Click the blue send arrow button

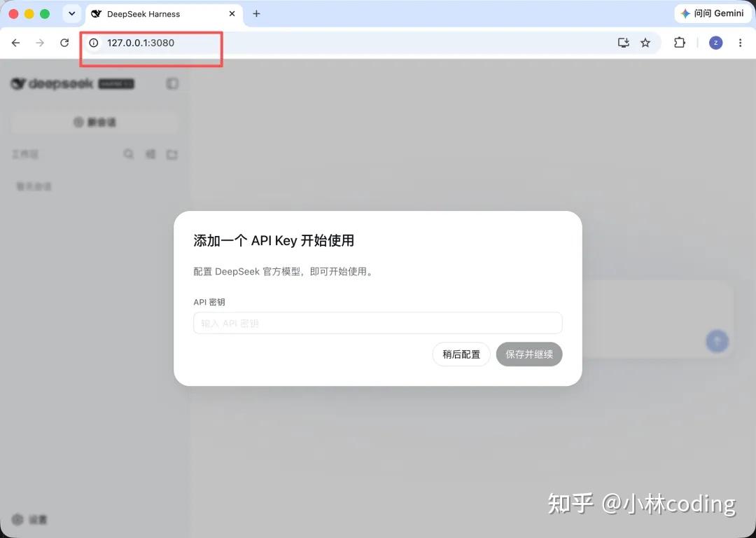(717, 341)
